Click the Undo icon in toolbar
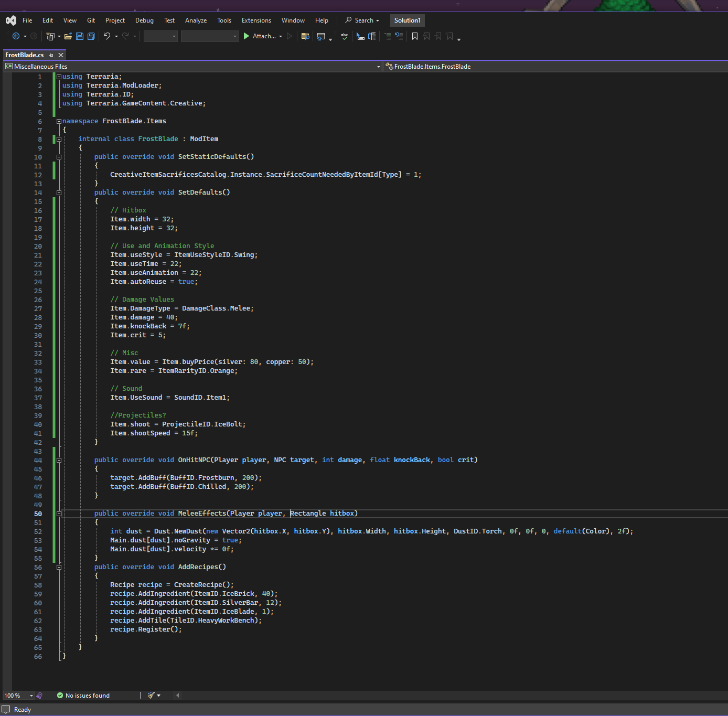Viewport: 728px width, 716px height. tap(107, 36)
